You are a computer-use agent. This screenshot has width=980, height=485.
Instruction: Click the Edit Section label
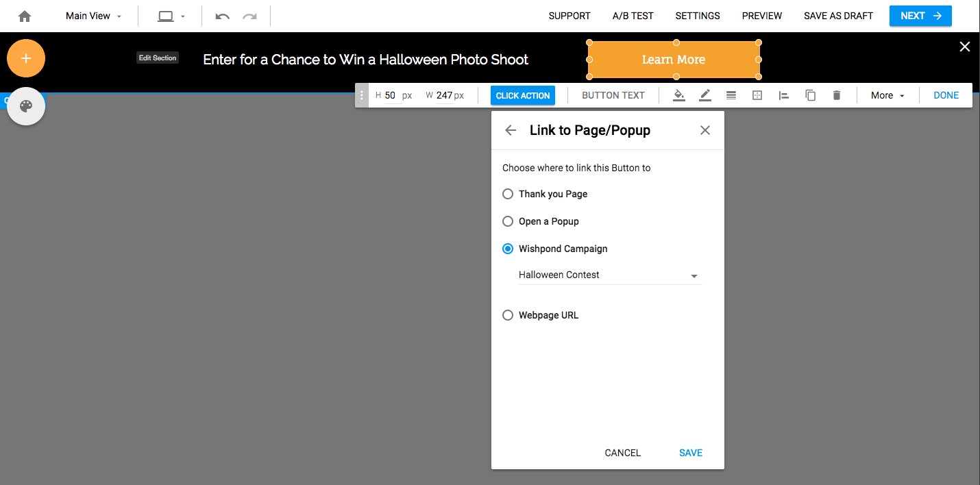(157, 58)
